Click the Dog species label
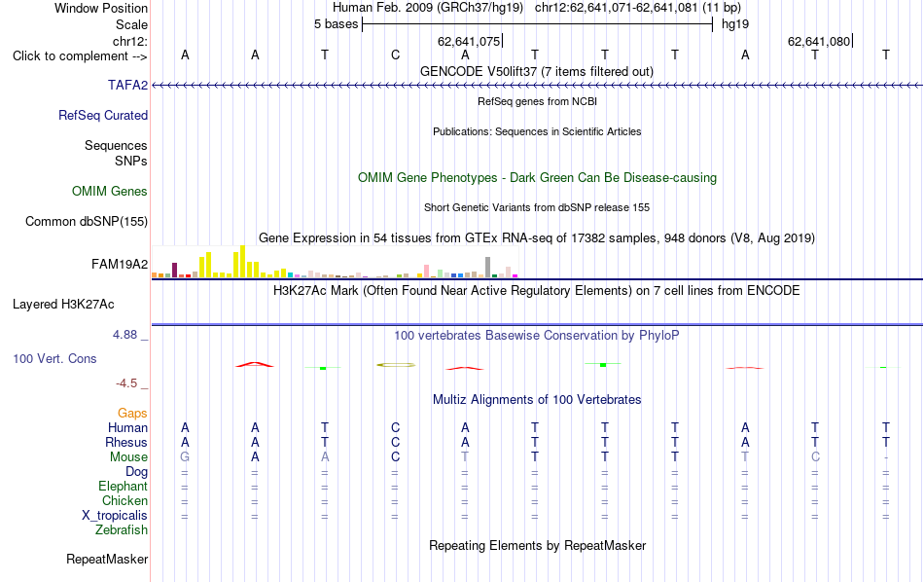 coord(137,472)
